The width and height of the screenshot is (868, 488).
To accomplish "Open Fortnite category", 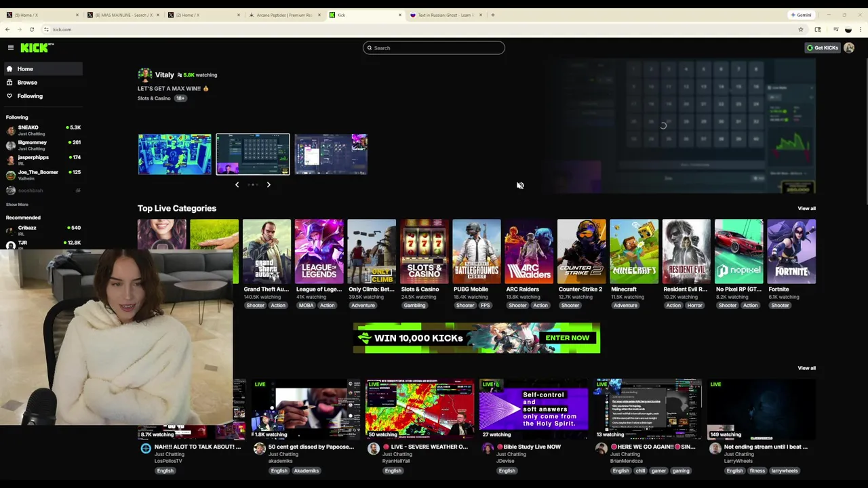I will tap(791, 251).
